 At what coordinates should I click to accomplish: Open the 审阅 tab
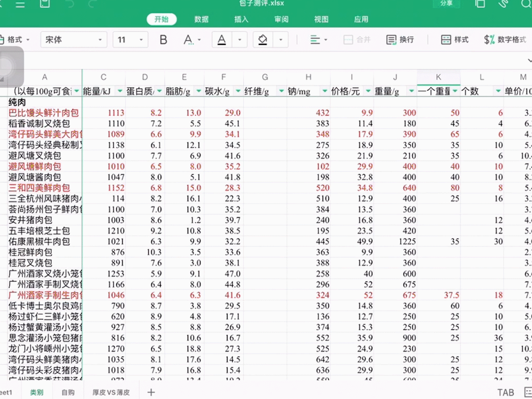[x=281, y=19]
